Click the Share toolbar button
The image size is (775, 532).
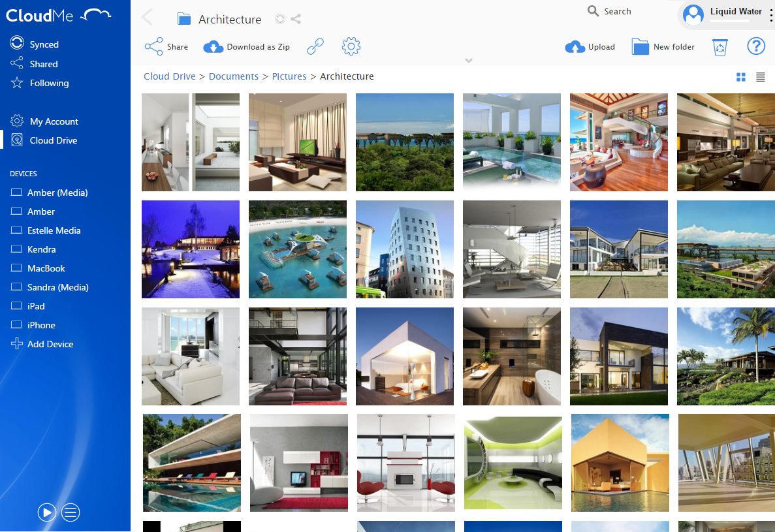coord(166,46)
